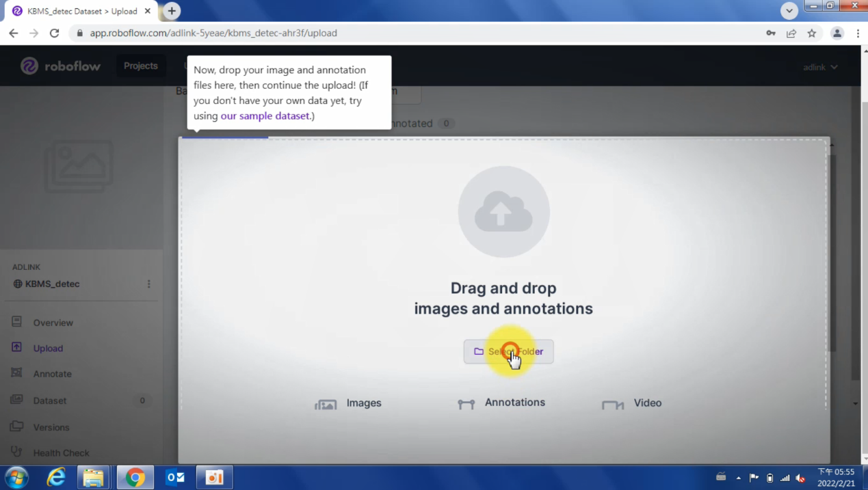Open a new browser tab
868x490 pixels.
tap(172, 11)
